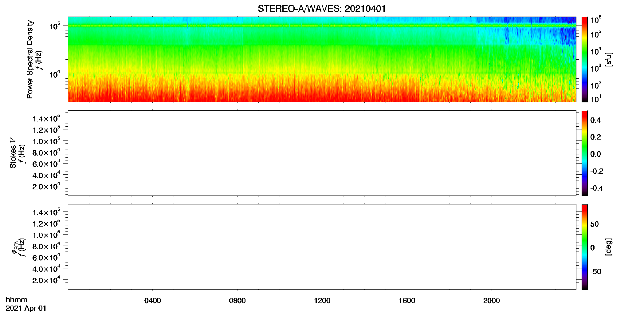This screenshot has width=644, height=332.
Task: Click the Power Spectral Density axis label
Action: (30, 59)
